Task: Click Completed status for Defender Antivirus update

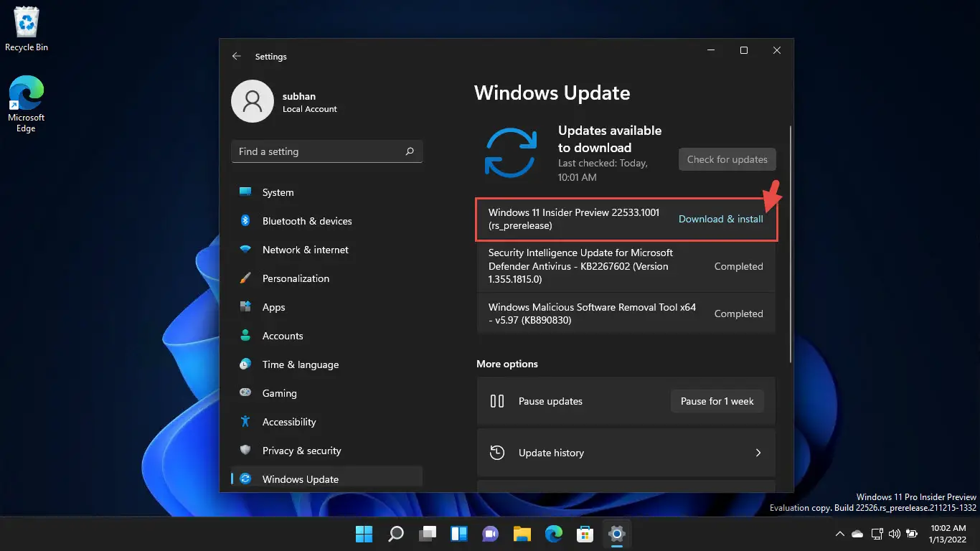Action: pos(738,266)
